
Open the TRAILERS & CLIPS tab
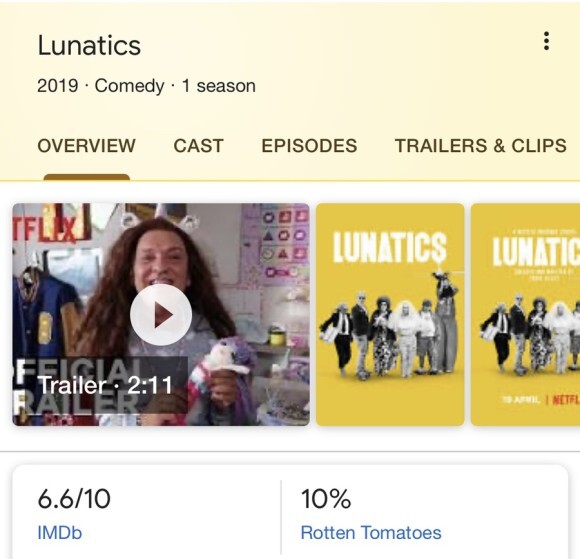[x=480, y=145]
